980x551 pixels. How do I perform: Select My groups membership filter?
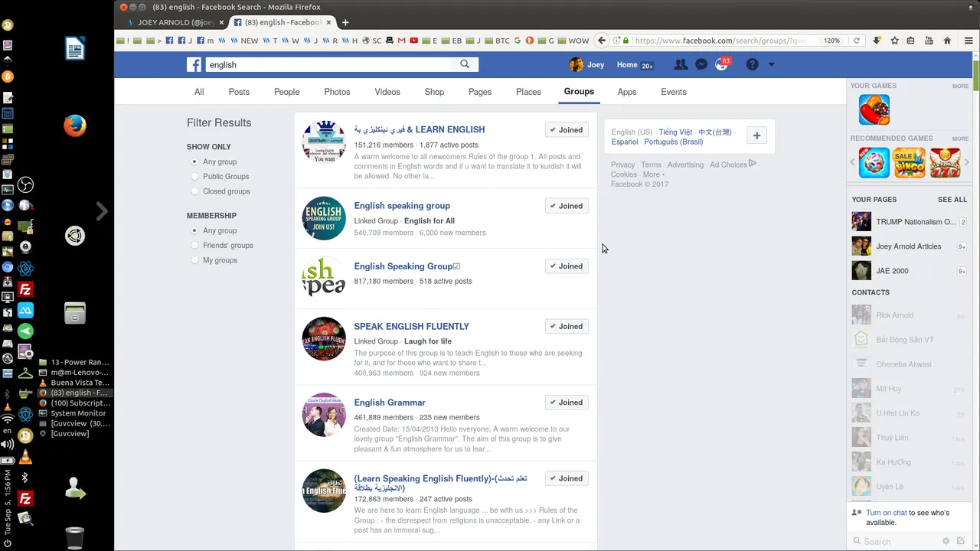tap(194, 260)
